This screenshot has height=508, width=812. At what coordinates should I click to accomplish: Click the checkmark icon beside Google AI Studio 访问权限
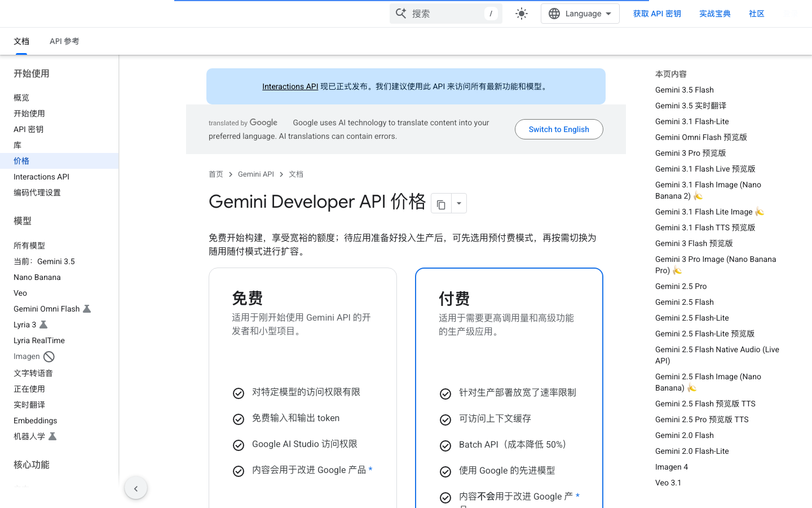(x=239, y=445)
